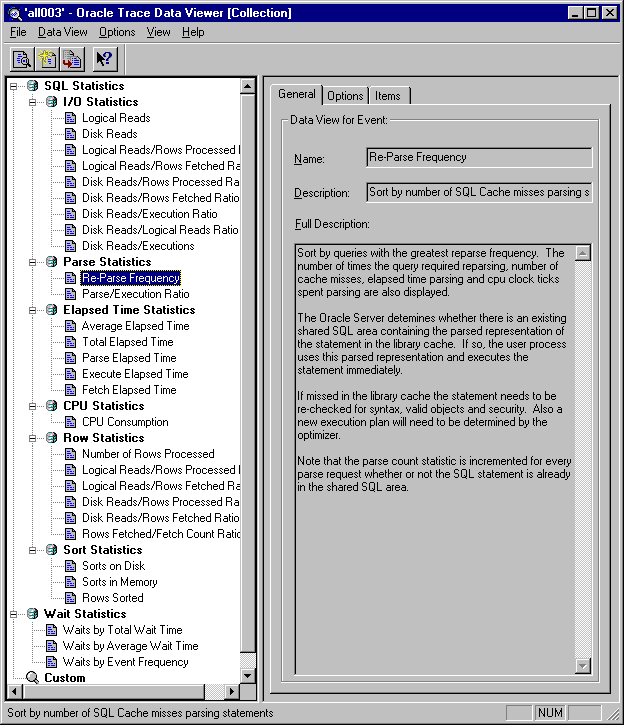The width and height of the screenshot is (624, 725).
Task: Click inside the Full Description text area
Action: click(x=434, y=459)
